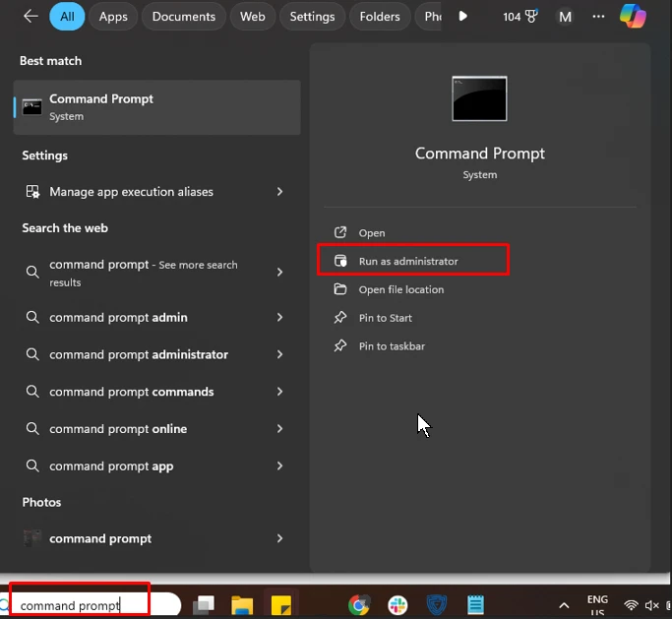Expand chevron beside command prompt commands
672x619 pixels.
(x=279, y=392)
